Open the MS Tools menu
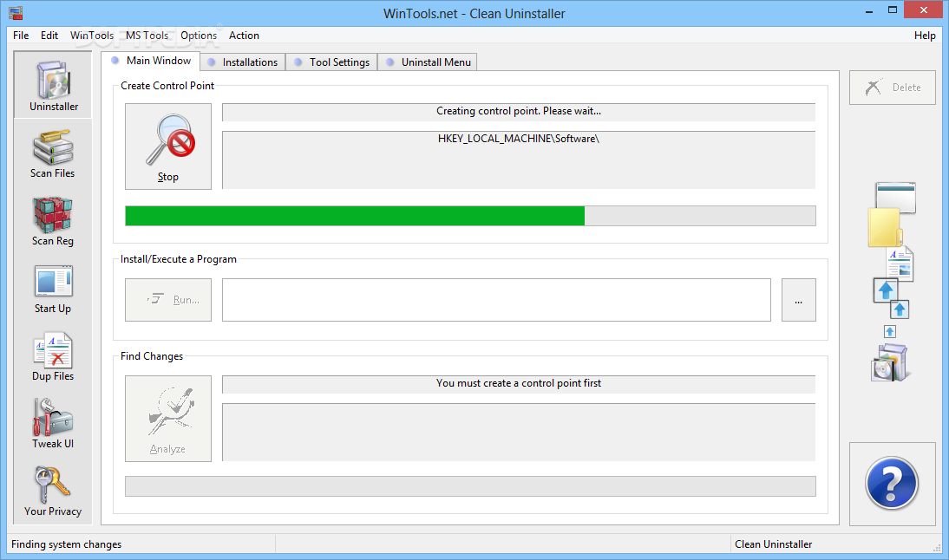The image size is (949, 560). pyautogui.click(x=146, y=36)
